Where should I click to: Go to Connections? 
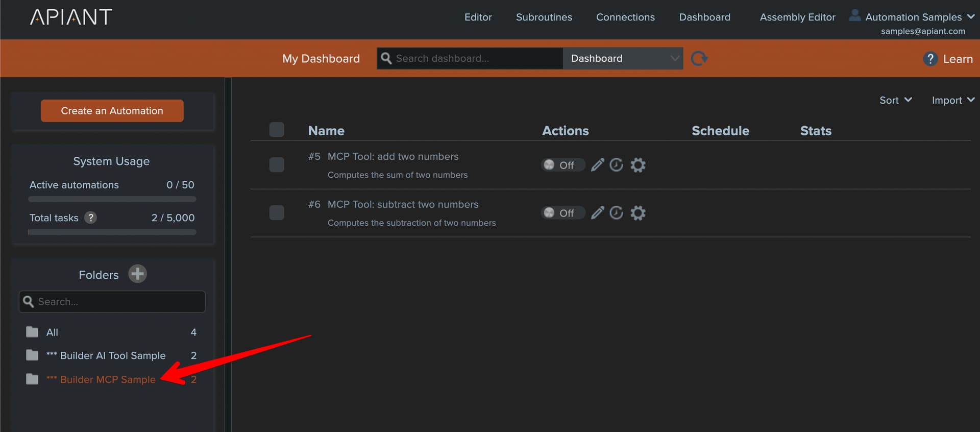tap(625, 17)
